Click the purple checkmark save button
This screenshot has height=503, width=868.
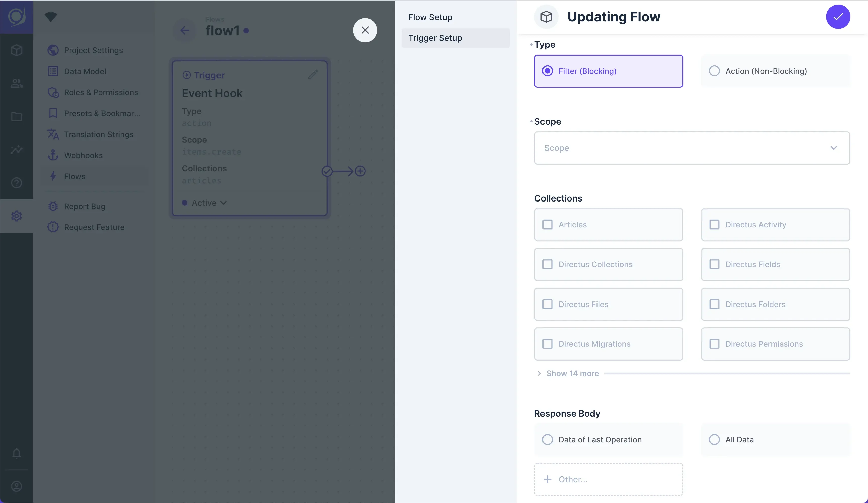click(x=838, y=17)
